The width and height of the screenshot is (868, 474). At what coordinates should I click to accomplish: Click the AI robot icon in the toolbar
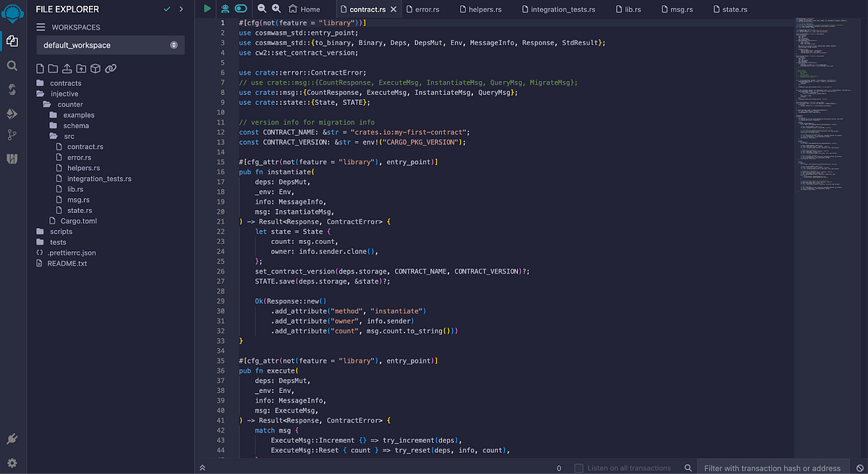(225, 9)
